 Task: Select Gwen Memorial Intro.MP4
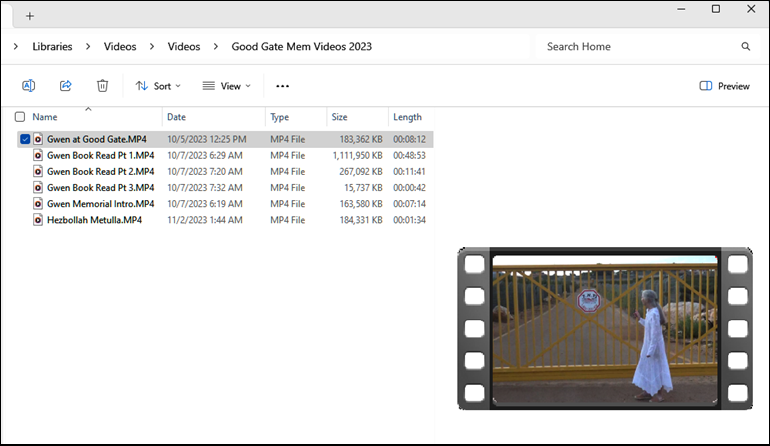(101, 204)
